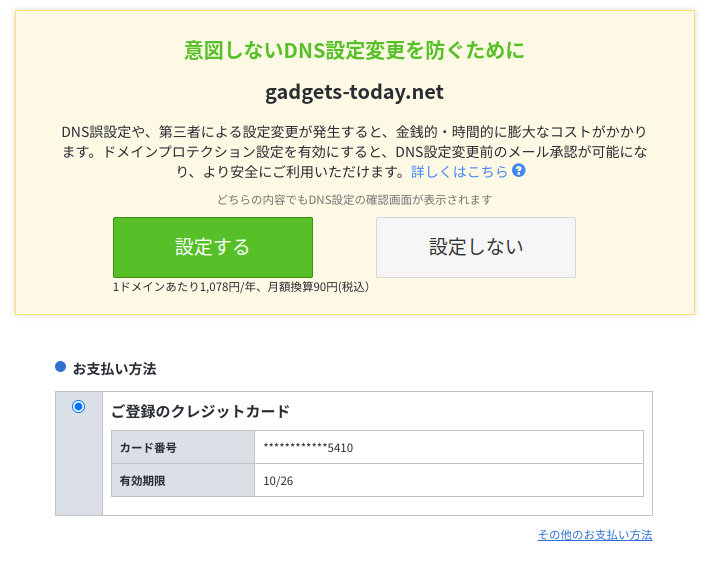
Task: Open the その他のお支払い方法 link
Action: point(595,535)
